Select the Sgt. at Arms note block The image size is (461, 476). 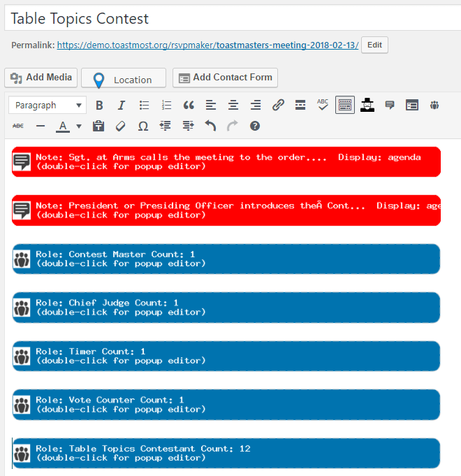(x=226, y=161)
